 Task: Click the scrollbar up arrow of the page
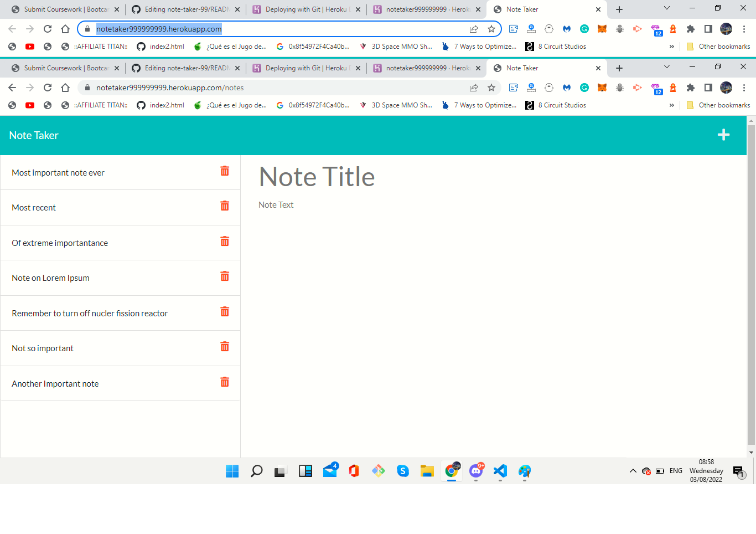pyautogui.click(x=751, y=120)
